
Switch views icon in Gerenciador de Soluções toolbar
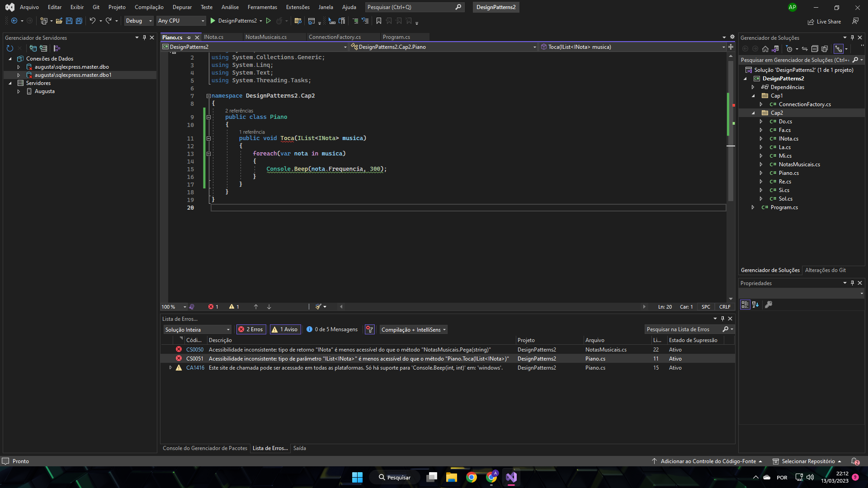775,49
